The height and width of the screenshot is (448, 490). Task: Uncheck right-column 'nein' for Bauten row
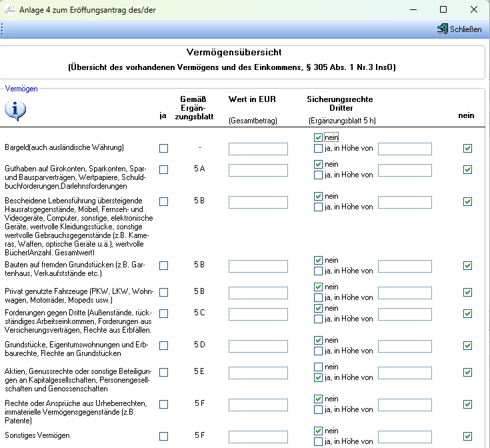coord(467,265)
